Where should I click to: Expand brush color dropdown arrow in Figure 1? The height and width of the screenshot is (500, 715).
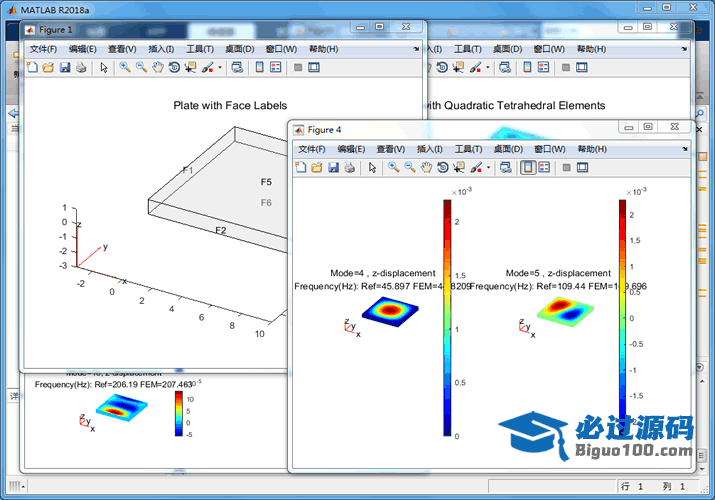219,67
